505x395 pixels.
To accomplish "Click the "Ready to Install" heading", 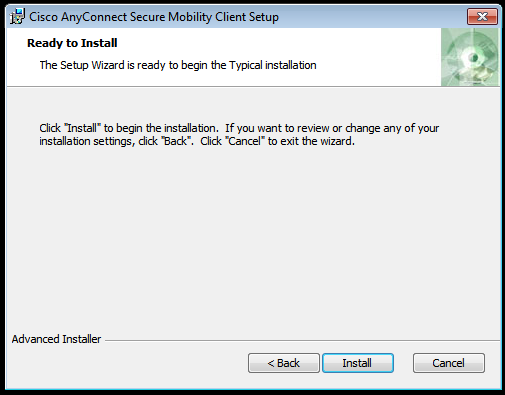I will tap(72, 43).
